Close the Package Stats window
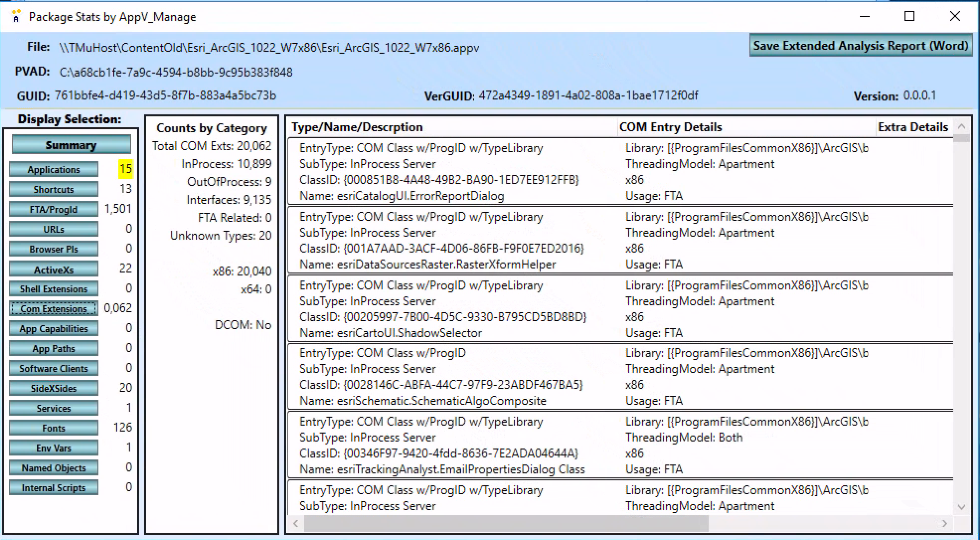This screenshot has width=980, height=540. point(955,16)
